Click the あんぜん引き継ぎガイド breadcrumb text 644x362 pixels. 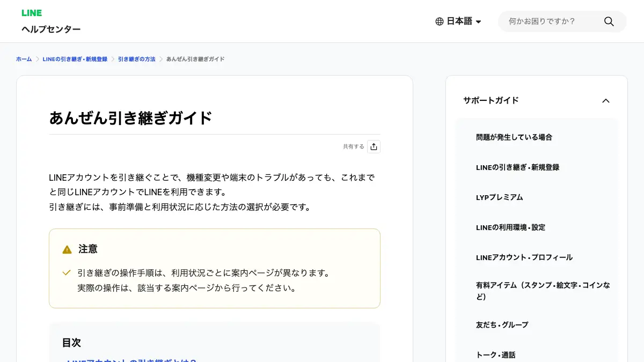[x=195, y=59]
